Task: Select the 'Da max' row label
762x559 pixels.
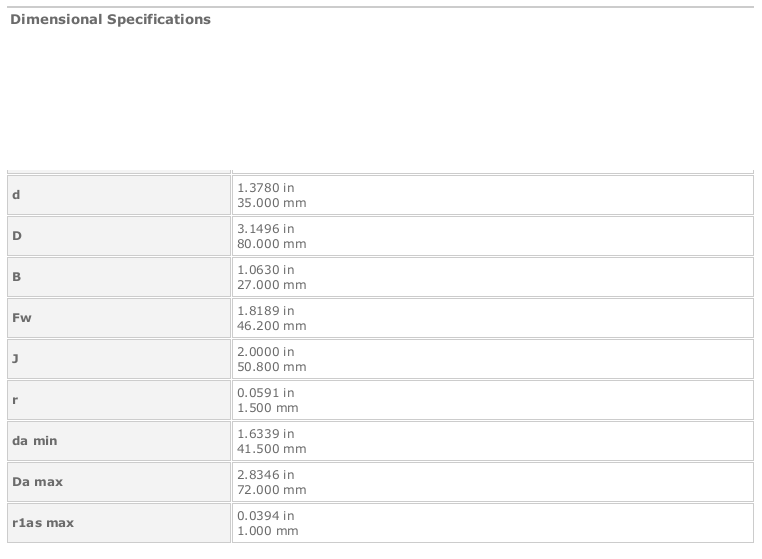Action: click(x=37, y=482)
